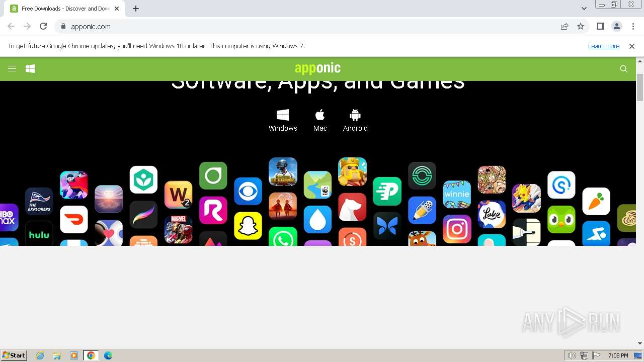The height and width of the screenshot is (362, 644).
Task: Open the Instacart carrot app icon
Action: [596, 201]
